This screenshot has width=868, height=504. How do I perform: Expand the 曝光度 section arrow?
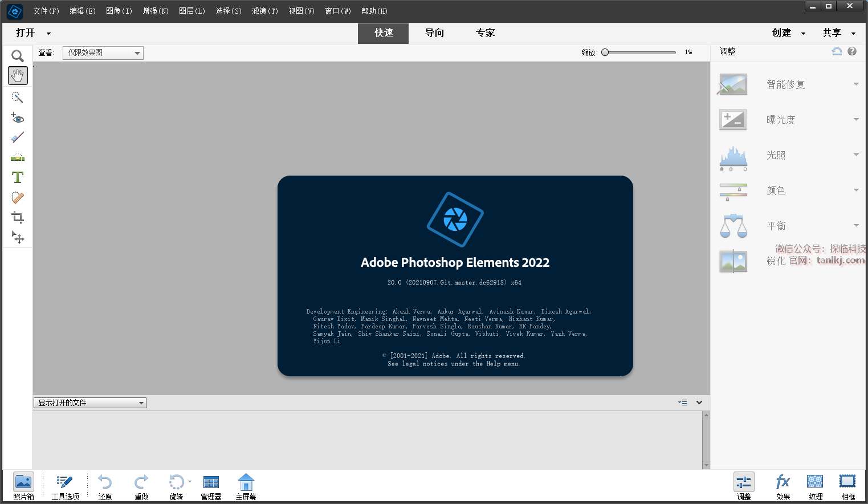tap(856, 120)
